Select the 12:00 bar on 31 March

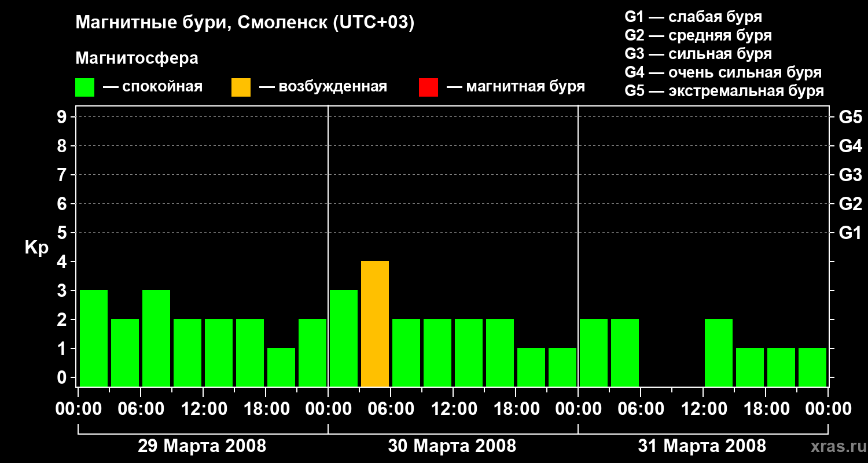pyautogui.click(x=719, y=353)
